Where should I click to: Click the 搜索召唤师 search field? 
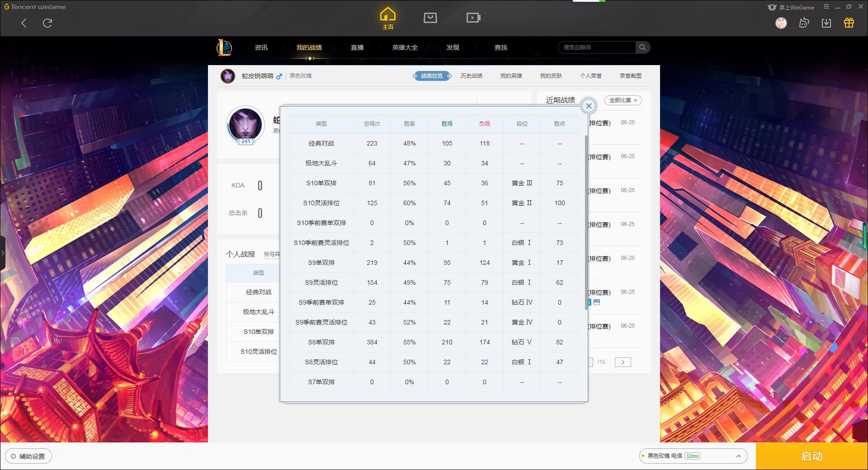[597, 47]
